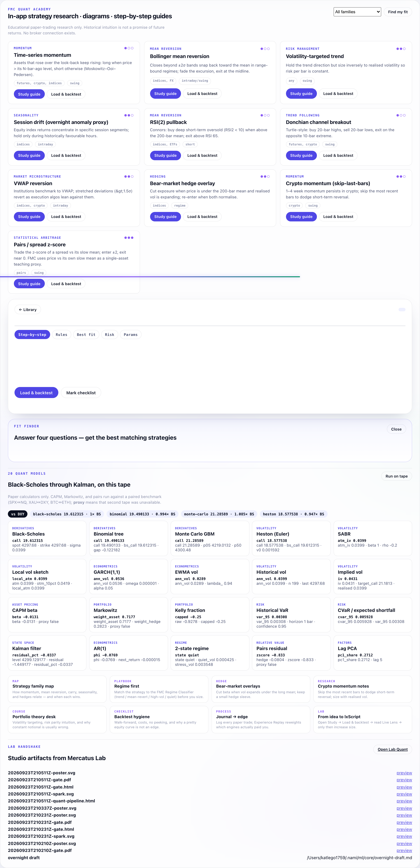Load & backtest Donchian channel breakout
The image size is (420, 868).
338,155
